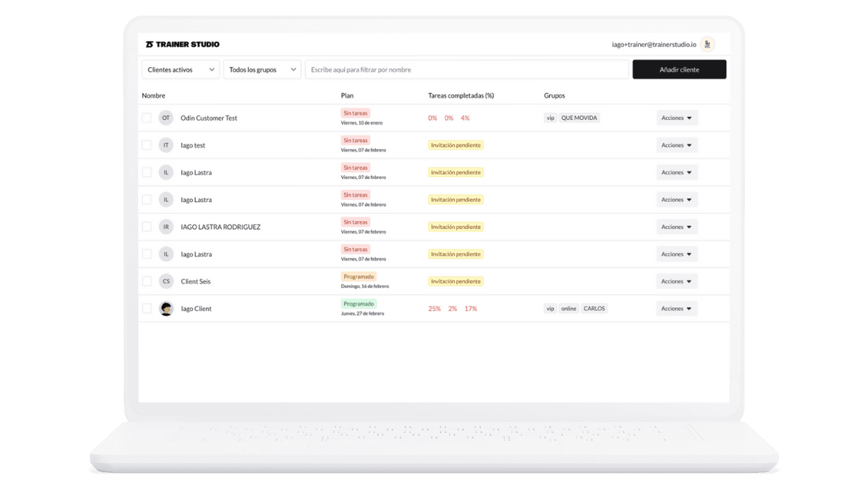Tick the checkbox beside Iago Client
The image size is (868, 488).
146,308
